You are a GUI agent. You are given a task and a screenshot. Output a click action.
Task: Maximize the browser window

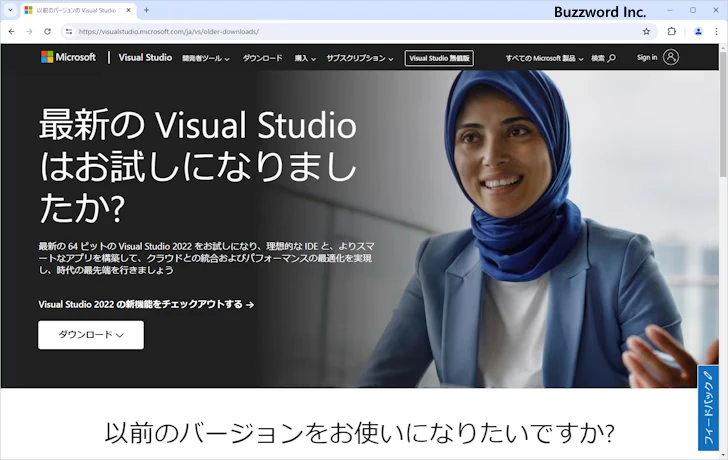pos(693,10)
